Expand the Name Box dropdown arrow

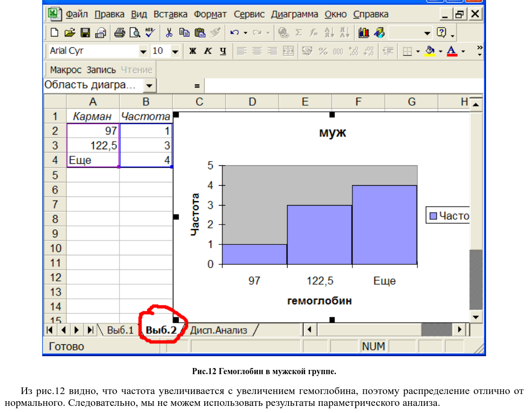click(x=150, y=86)
